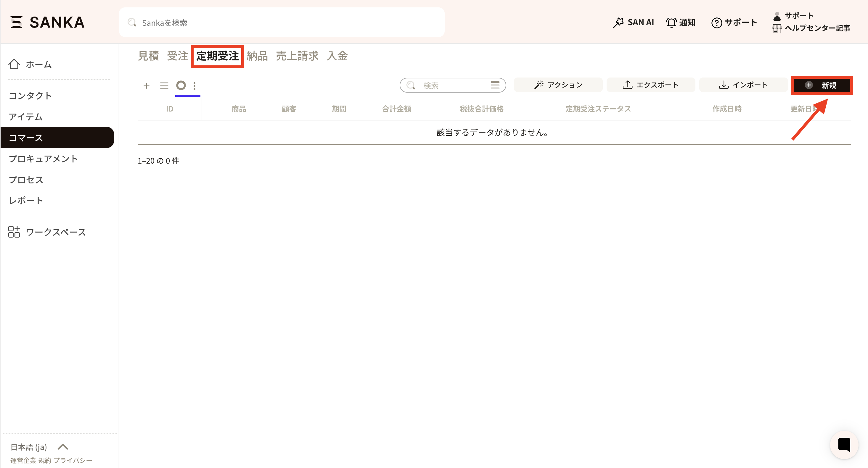Click the magnifier icon in the Sanka search bar
868x468 pixels.
tap(132, 22)
